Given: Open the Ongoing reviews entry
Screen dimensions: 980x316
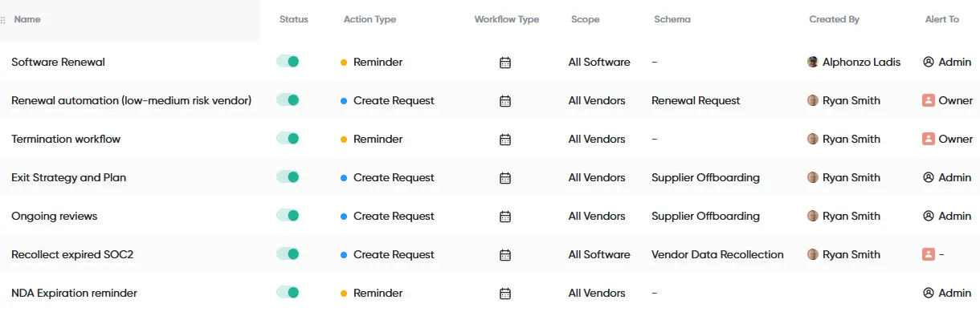Looking at the screenshot, I should [x=55, y=216].
